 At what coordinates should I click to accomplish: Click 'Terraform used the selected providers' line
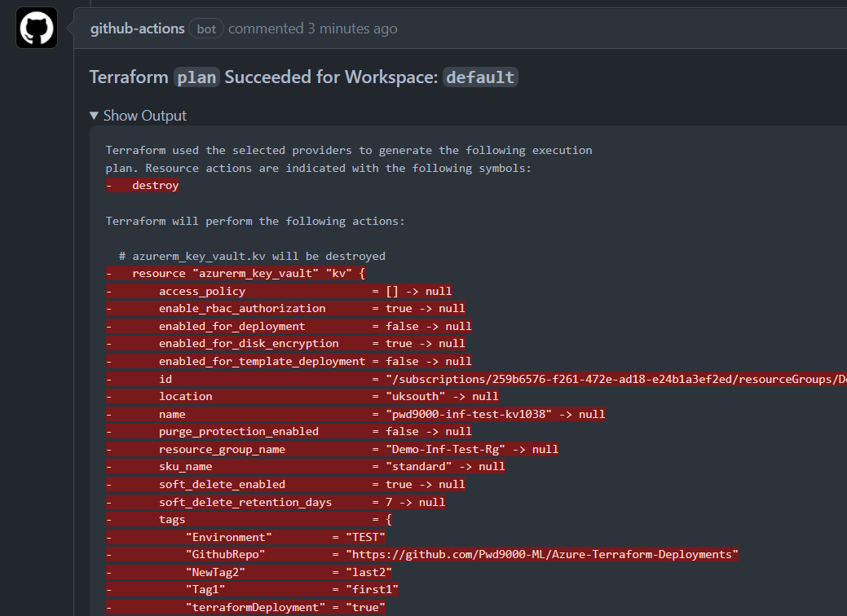[x=349, y=150]
